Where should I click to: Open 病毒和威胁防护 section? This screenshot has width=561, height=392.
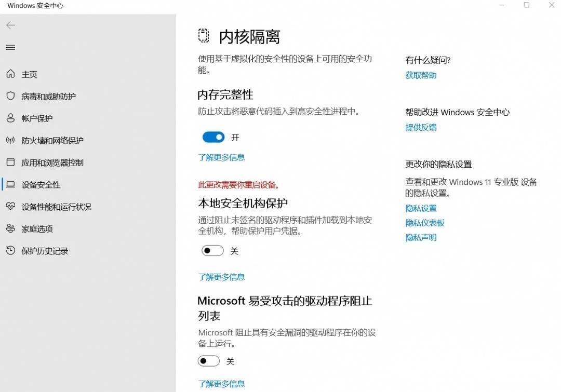click(49, 97)
